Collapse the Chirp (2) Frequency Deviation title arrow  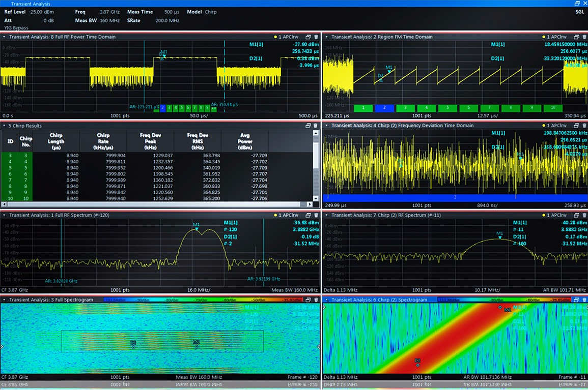coord(327,125)
